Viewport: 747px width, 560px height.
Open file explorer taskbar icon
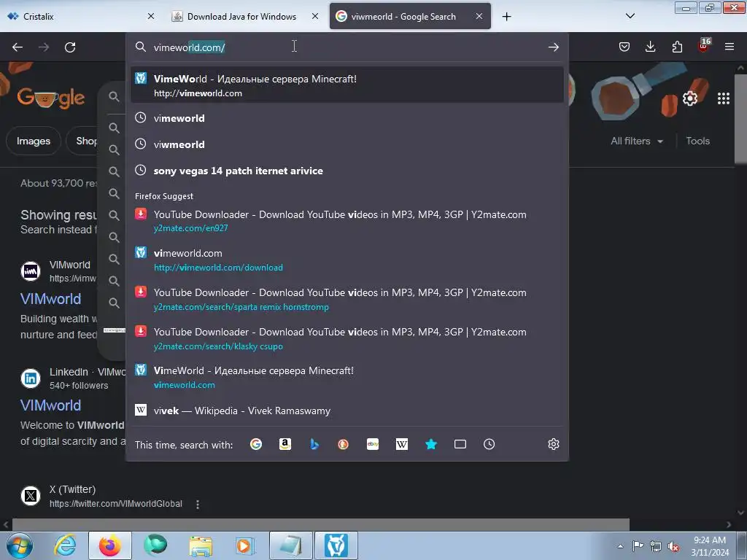[x=201, y=545]
